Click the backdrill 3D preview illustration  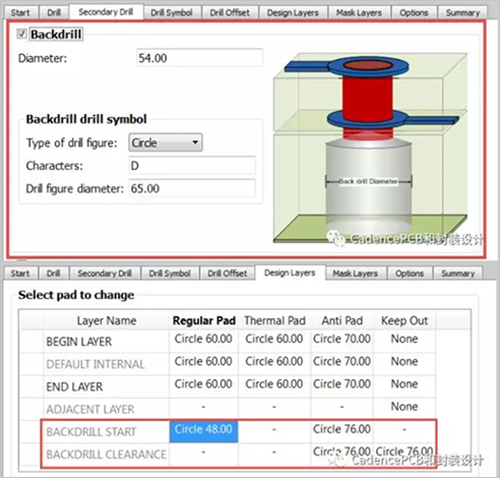(371, 148)
